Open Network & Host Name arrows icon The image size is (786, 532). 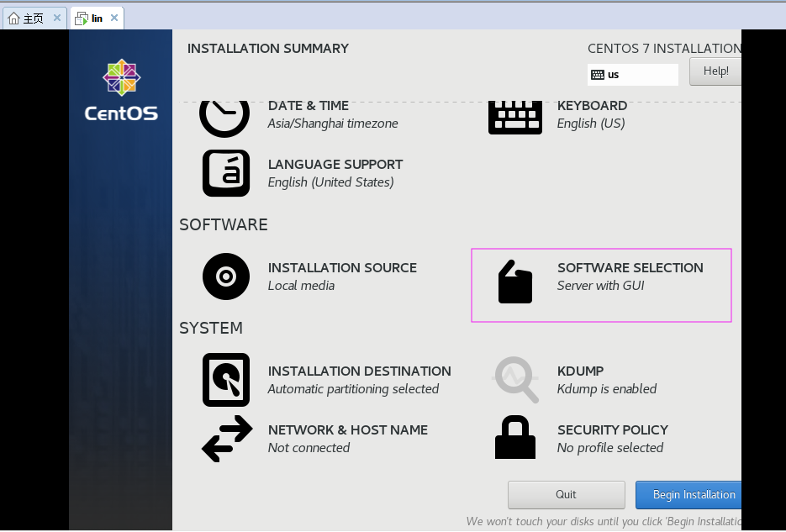[x=227, y=439]
